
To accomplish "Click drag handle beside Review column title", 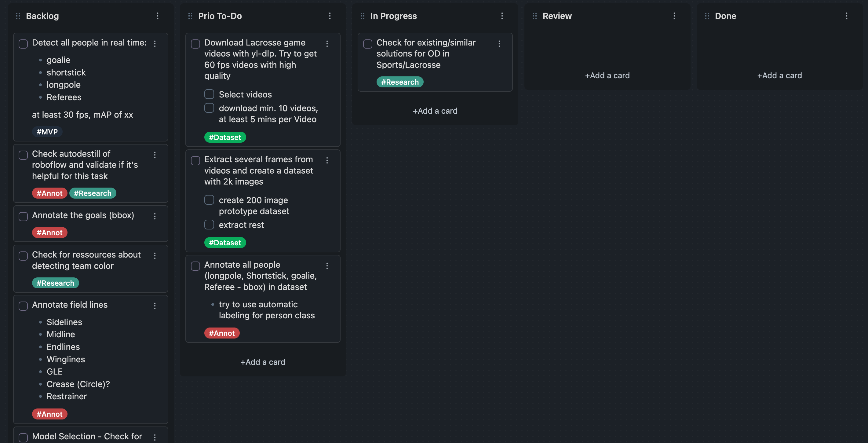I will [534, 16].
